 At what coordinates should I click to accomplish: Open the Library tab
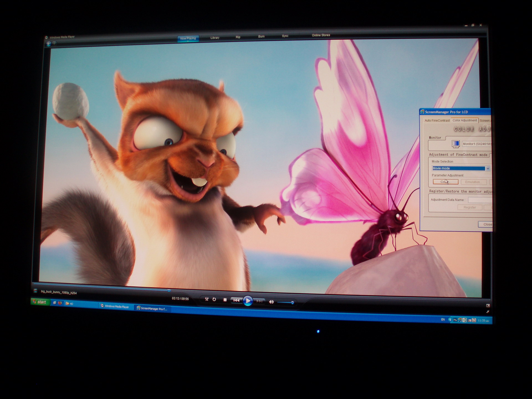tap(215, 38)
